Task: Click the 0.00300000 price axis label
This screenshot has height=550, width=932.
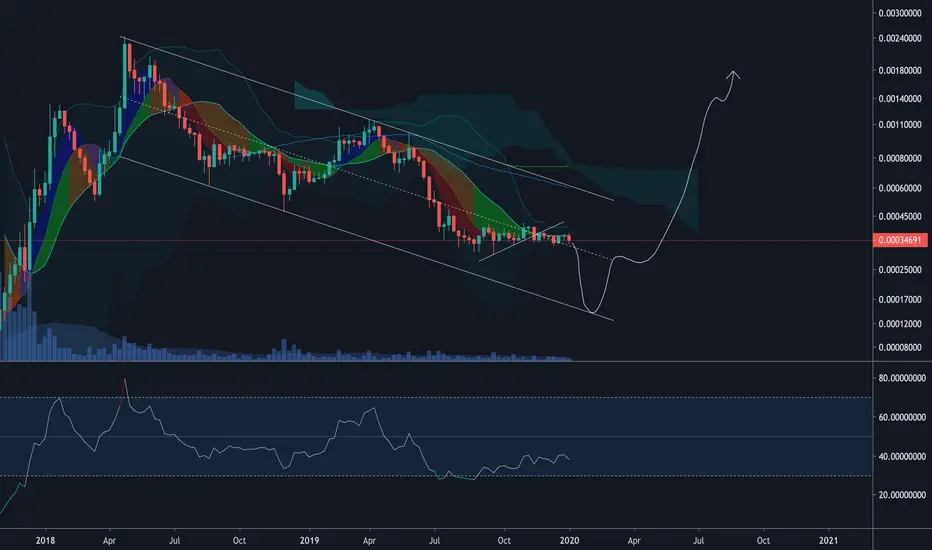Action: tap(900, 13)
